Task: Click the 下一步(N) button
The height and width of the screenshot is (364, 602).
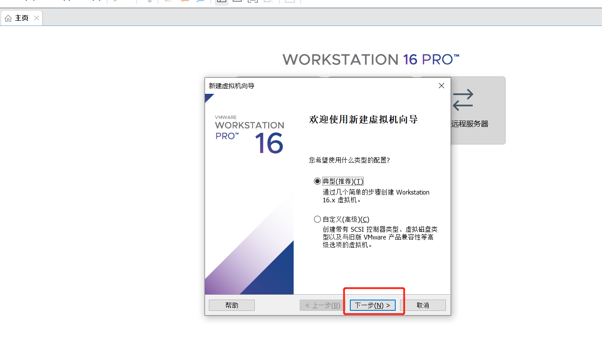Action: coord(372,305)
